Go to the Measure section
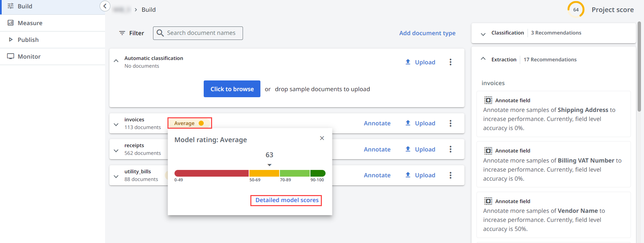This screenshot has width=644, height=243. click(30, 23)
